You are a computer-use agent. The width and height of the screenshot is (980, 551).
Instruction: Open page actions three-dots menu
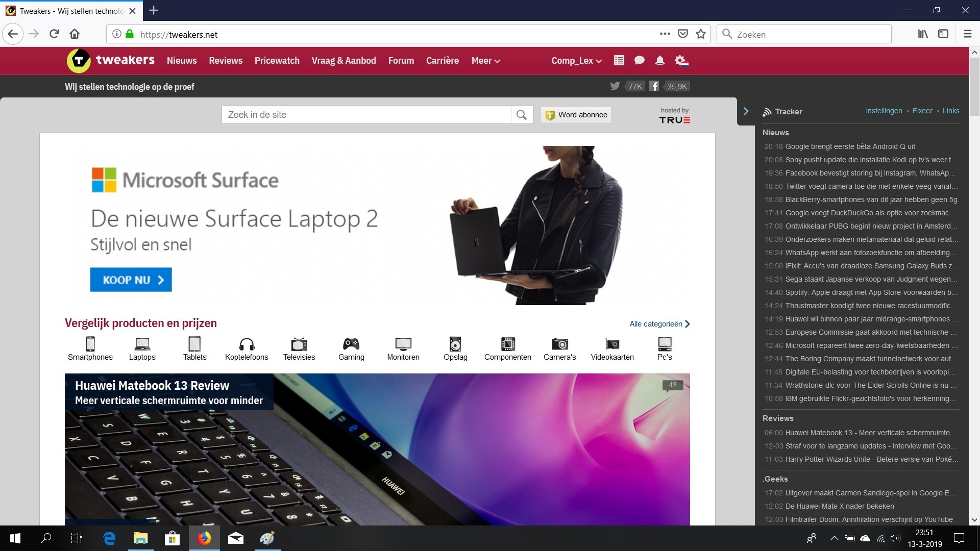665,34
